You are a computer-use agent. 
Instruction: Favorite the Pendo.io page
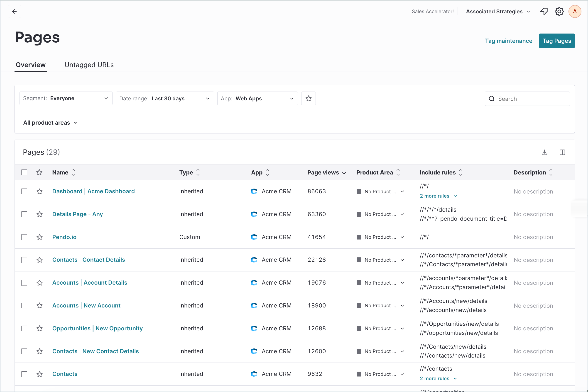click(x=39, y=237)
